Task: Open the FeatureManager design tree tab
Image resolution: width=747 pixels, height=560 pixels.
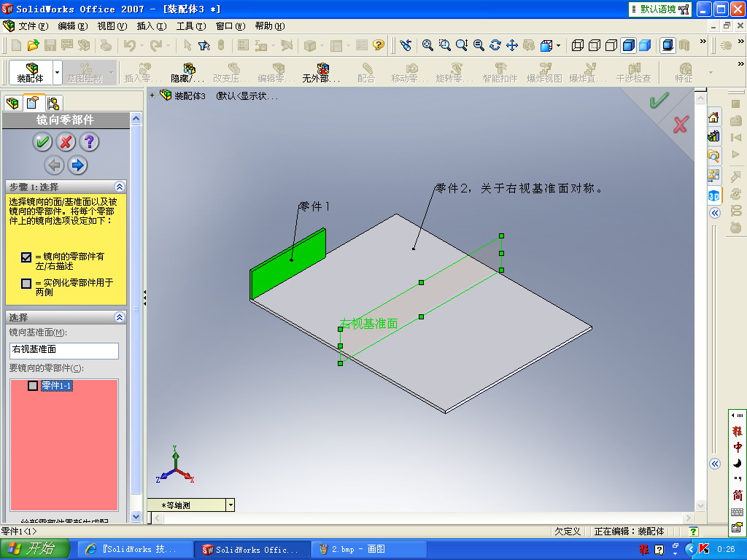Action: [12, 103]
